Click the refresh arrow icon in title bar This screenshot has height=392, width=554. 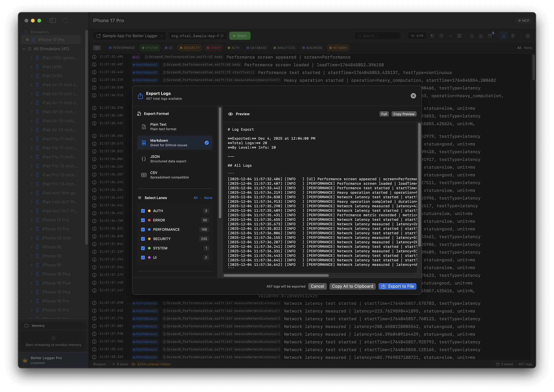[x=65, y=21]
